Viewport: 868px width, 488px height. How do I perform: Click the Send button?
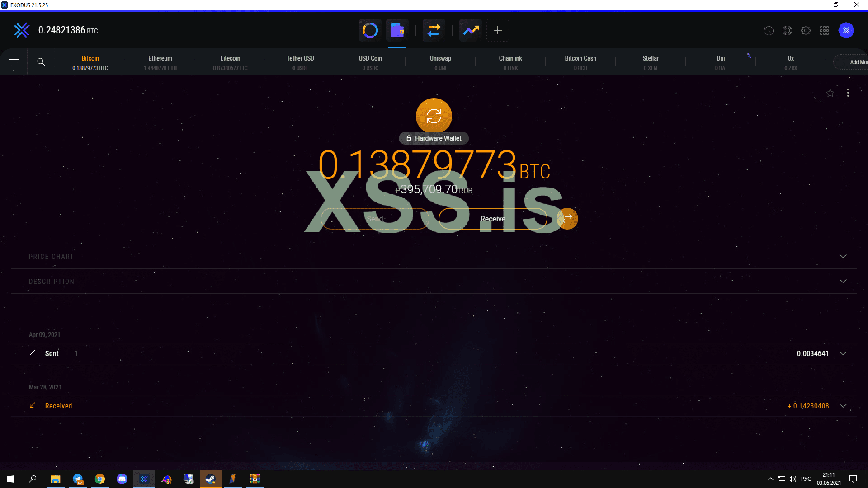coord(374,219)
